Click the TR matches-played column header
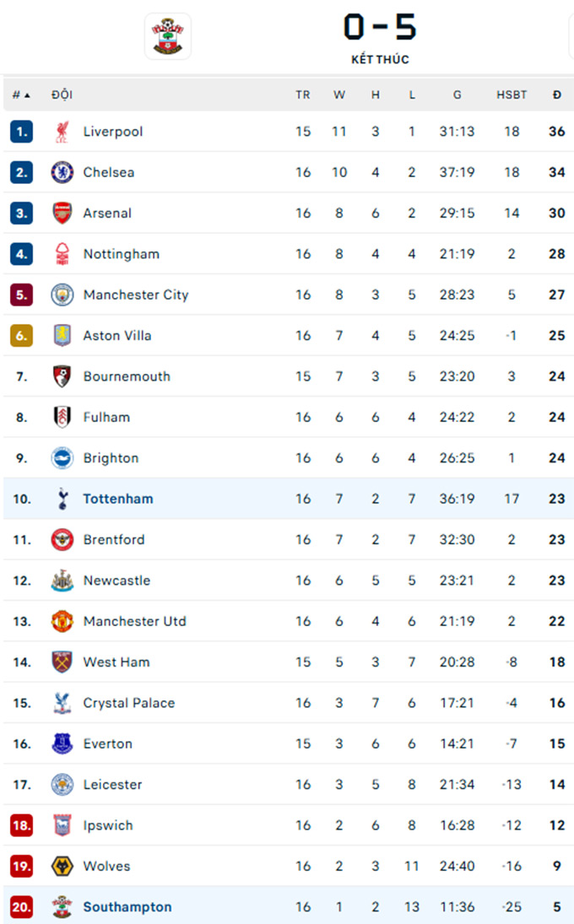The image size is (574, 924). 303,95
